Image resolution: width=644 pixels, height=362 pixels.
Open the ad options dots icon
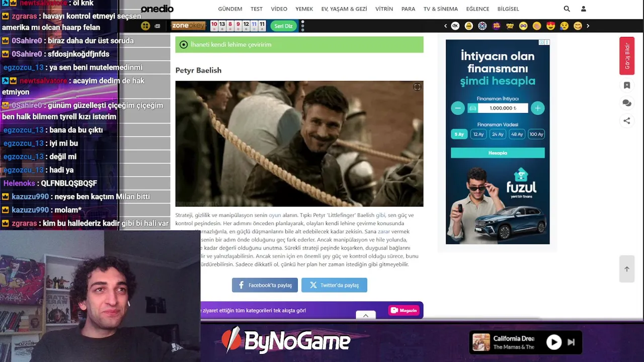[x=547, y=42]
